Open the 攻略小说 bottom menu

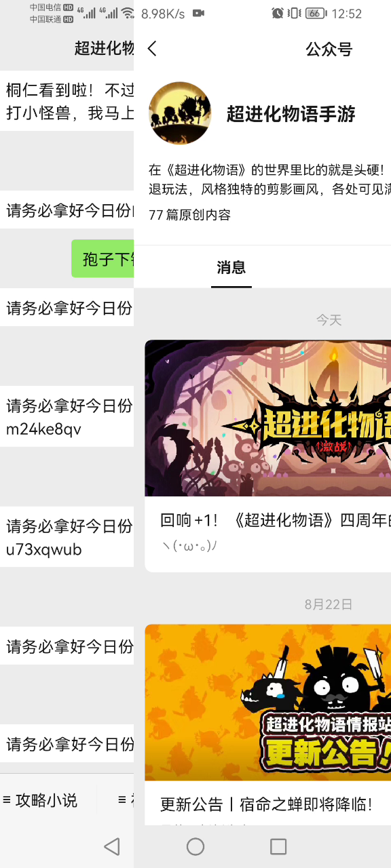(40, 800)
